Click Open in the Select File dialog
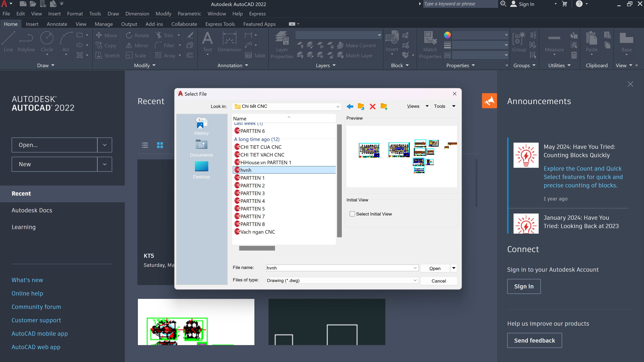The height and width of the screenshot is (362, 644). pyautogui.click(x=435, y=268)
